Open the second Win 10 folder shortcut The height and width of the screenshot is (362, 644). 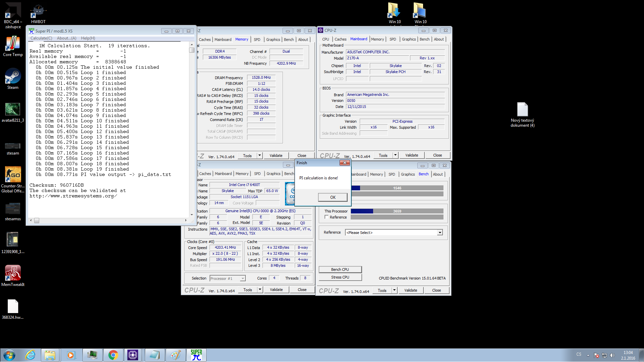click(419, 11)
